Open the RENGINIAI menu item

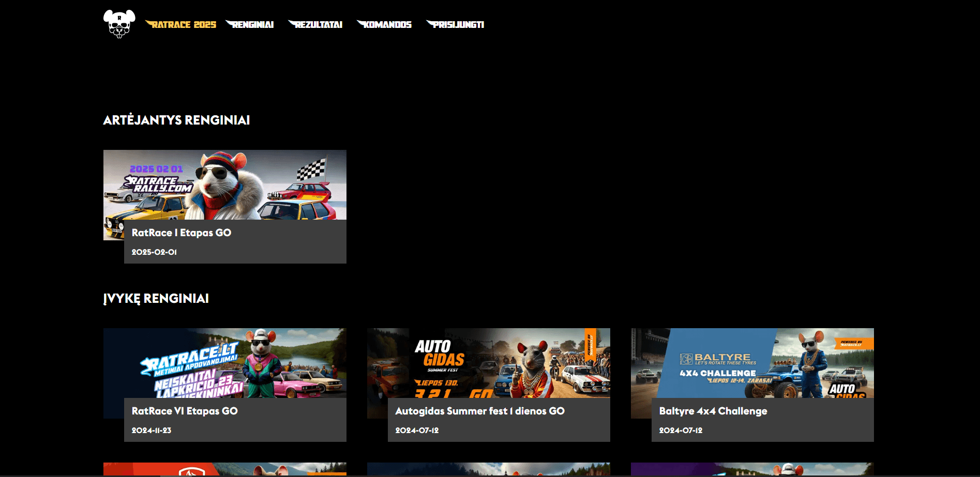pyautogui.click(x=250, y=24)
